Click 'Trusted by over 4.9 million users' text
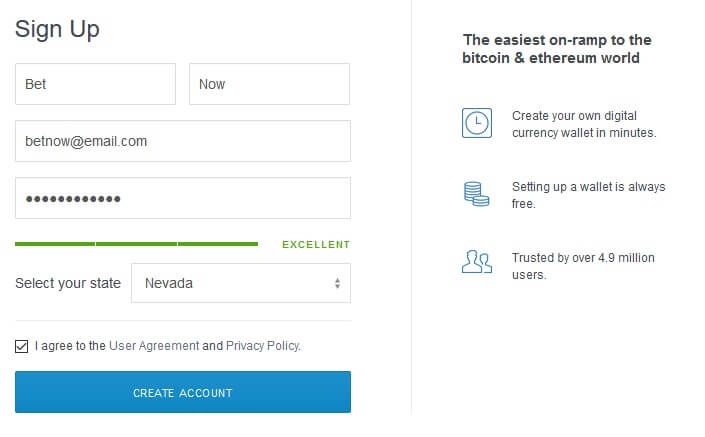705x437 pixels. point(583,266)
